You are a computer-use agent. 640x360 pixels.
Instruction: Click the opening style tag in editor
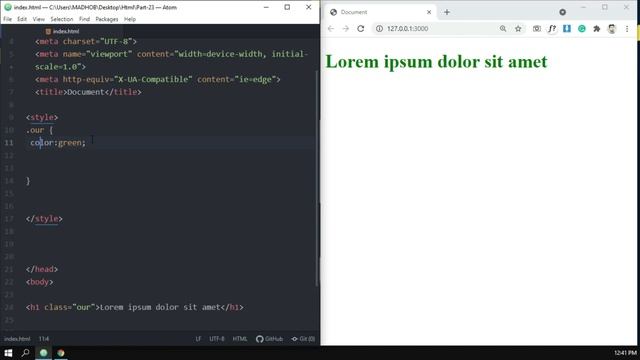click(42, 118)
